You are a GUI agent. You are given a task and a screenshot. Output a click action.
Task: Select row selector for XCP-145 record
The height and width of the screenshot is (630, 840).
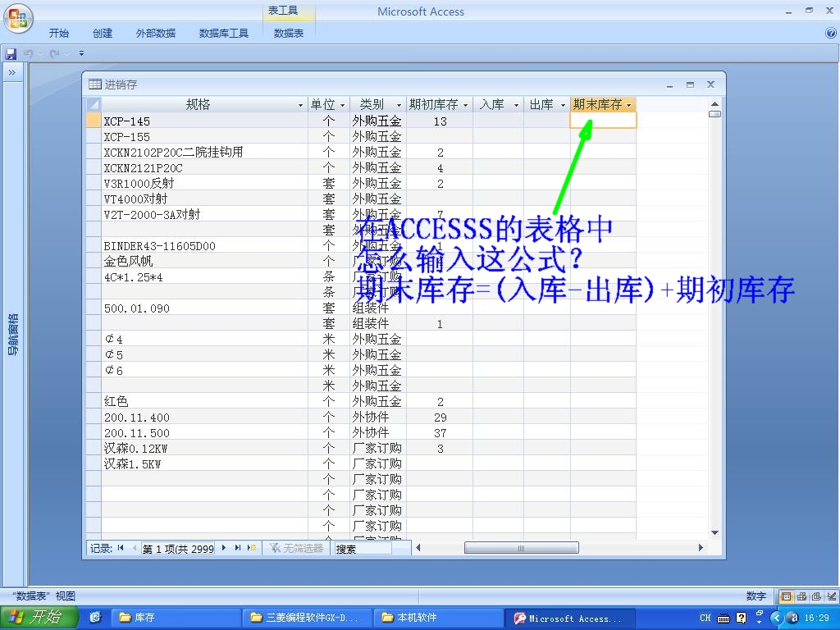coord(94,121)
